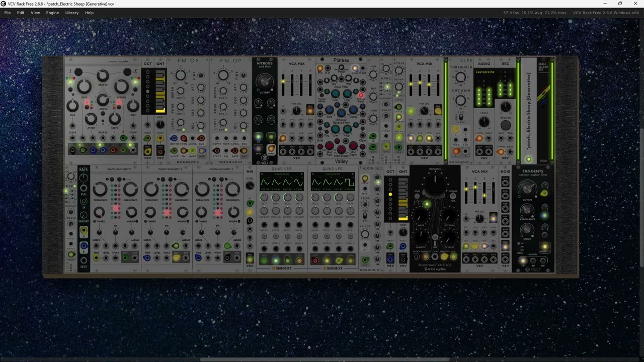Click the Plateau Mod Shape knob
The image size is (644, 362).
(341, 150)
